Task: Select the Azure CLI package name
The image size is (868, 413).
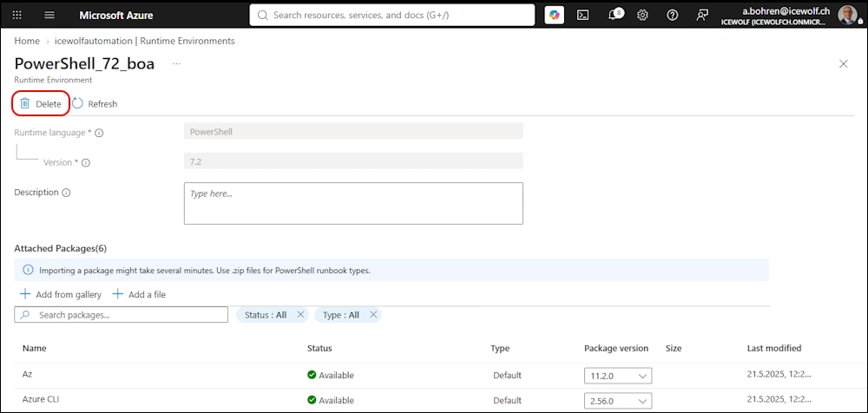Action: click(x=41, y=399)
